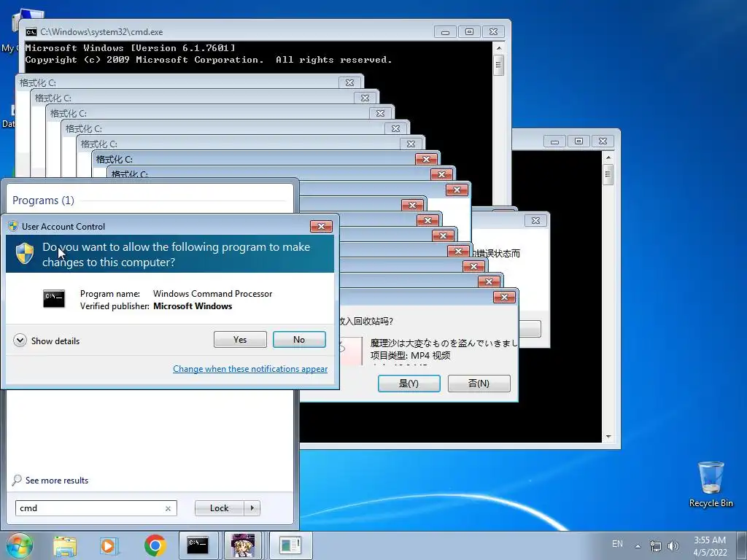747x560 pixels.
Task: Switch to cmd window on taskbar
Action: pyautogui.click(x=198, y=545)
